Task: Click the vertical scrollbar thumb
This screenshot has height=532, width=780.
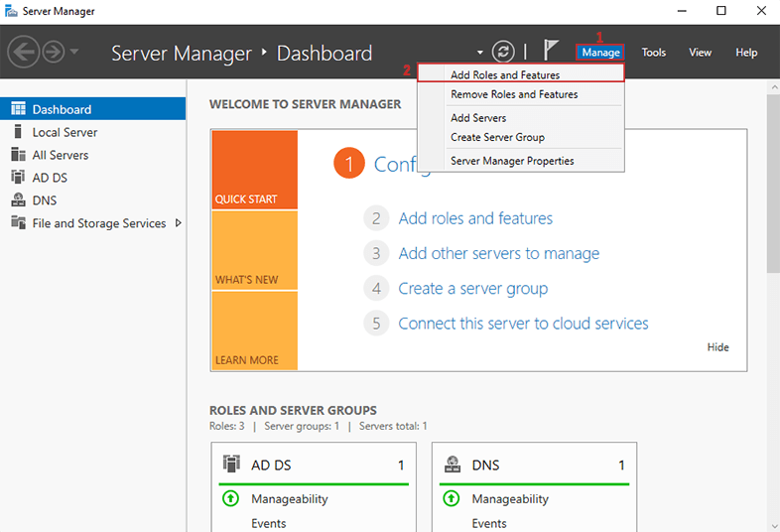Action: 773,184
